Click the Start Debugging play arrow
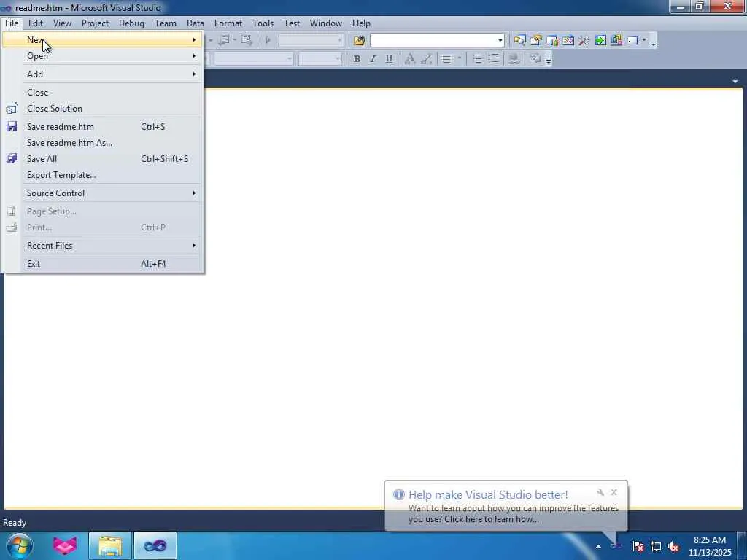 coord(268,41)
